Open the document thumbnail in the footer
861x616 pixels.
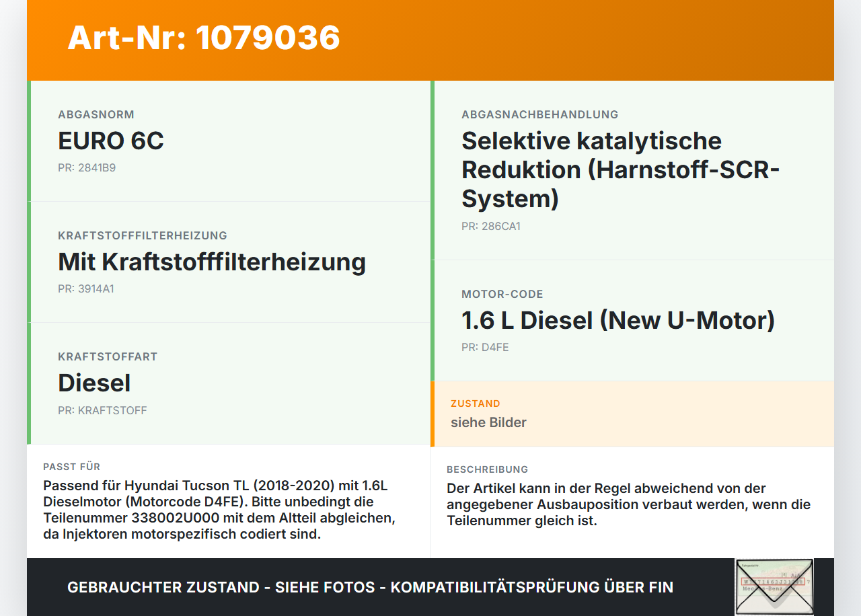[x=774, y=586]
